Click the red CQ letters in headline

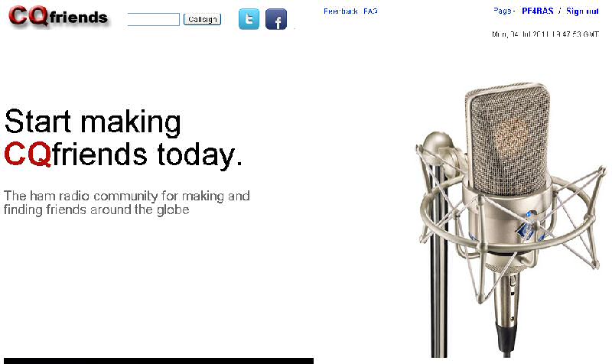click(28, 154)
